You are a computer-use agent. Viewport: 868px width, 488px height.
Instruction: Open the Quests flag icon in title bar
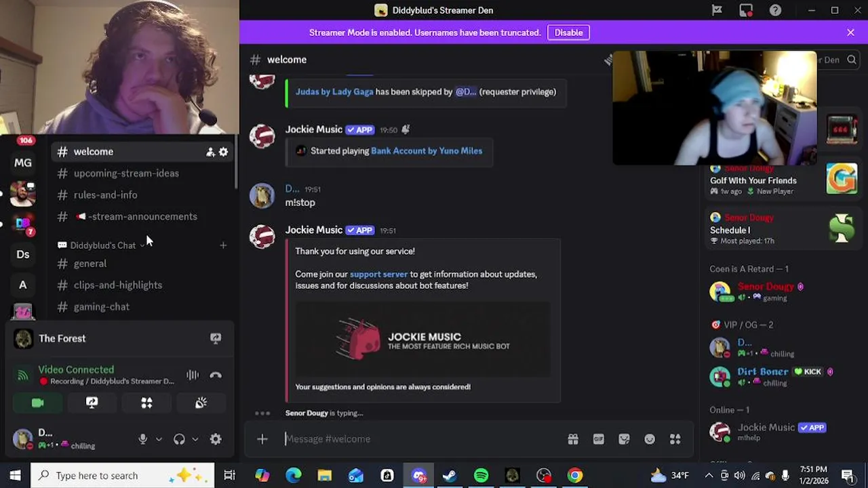(717, 10)
